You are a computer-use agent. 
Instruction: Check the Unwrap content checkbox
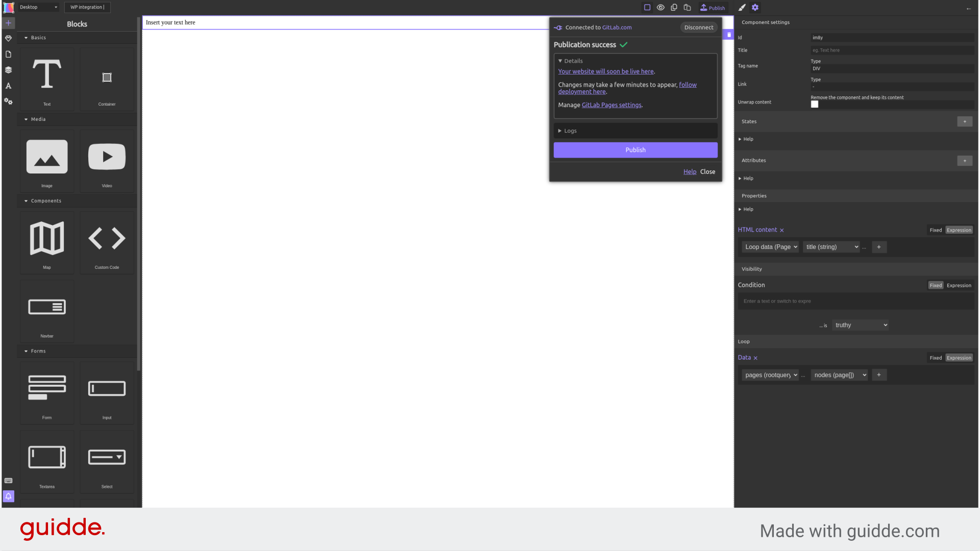pos(815,105)
